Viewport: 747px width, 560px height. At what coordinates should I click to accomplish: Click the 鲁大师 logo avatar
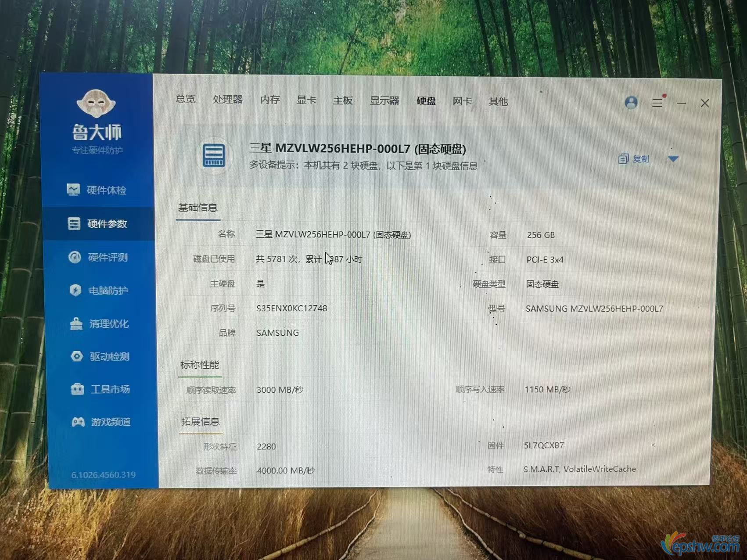(x=96, y=104)
